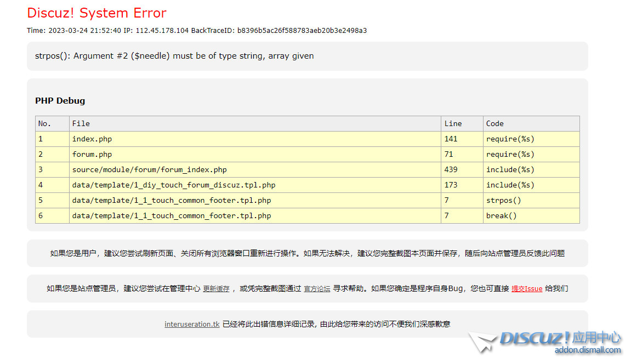This screenshot has width=631, height=364.
Task: Click the PHP Debug heading
Action: coord(60,101)
